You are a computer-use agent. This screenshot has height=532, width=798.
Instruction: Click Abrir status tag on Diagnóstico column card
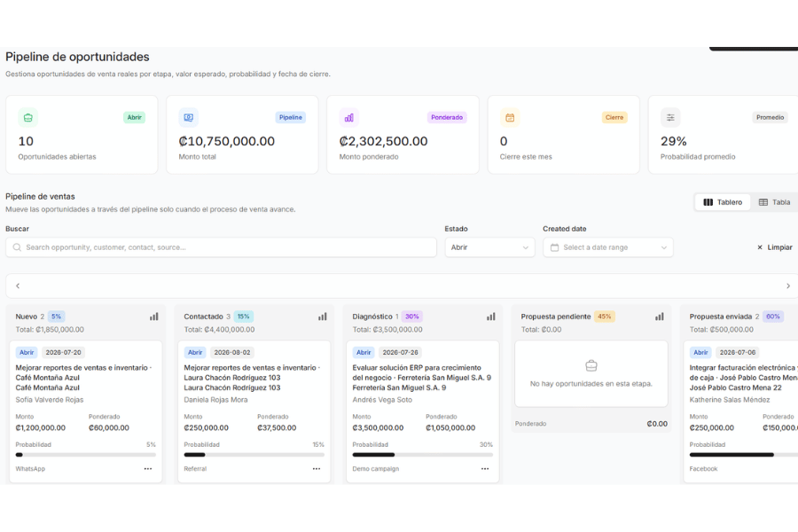(x=364, y=352)
